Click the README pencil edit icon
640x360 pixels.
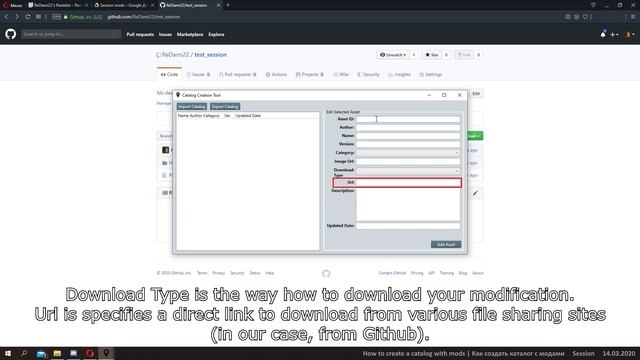pos(475,193)
